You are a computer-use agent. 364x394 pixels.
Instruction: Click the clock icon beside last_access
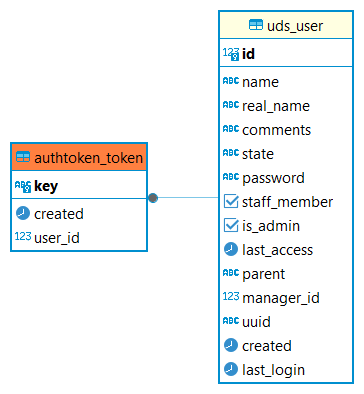(231, 249)
